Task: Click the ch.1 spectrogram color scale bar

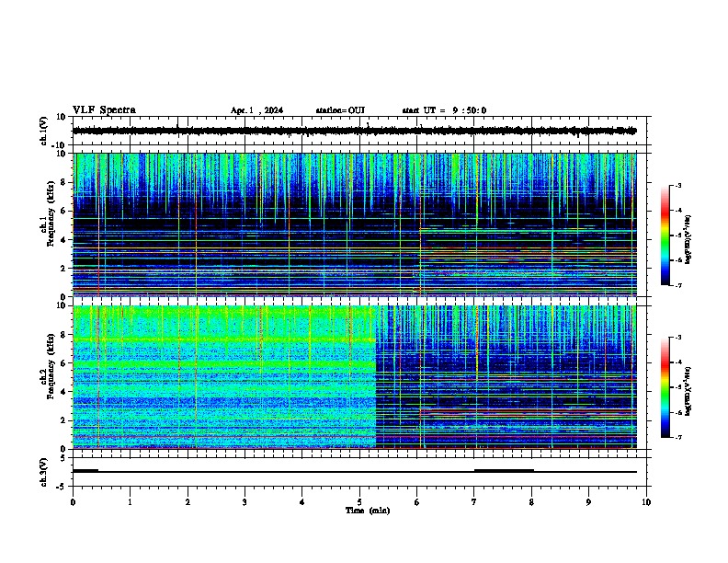Action: (x=665, y=236)
